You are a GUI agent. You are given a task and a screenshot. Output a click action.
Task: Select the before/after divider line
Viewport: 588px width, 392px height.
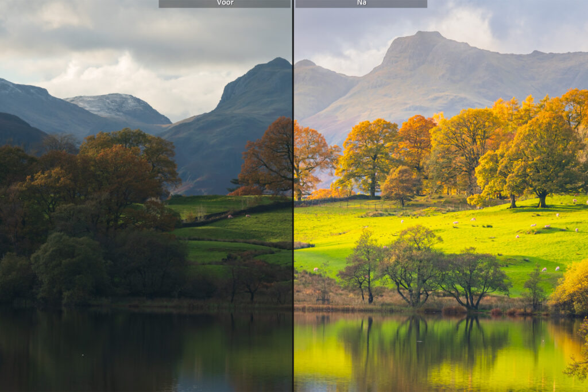point(294,195)
